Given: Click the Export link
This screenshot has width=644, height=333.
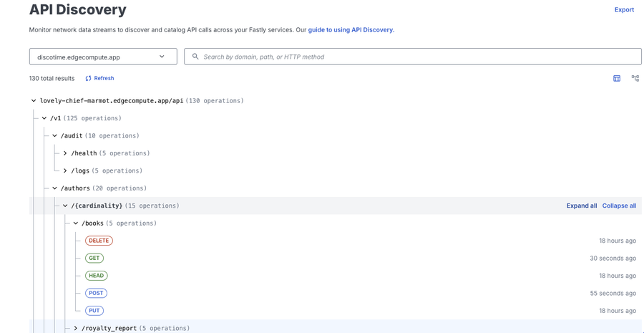Looking at the screenshot, I should pyautogui.click(x=624, y=10).
